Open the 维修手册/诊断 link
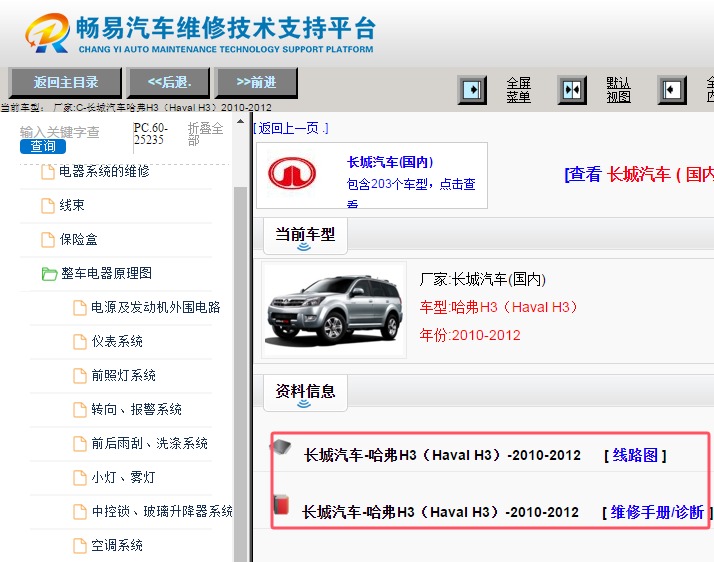714x562 pixels. (x=657, y=512)
